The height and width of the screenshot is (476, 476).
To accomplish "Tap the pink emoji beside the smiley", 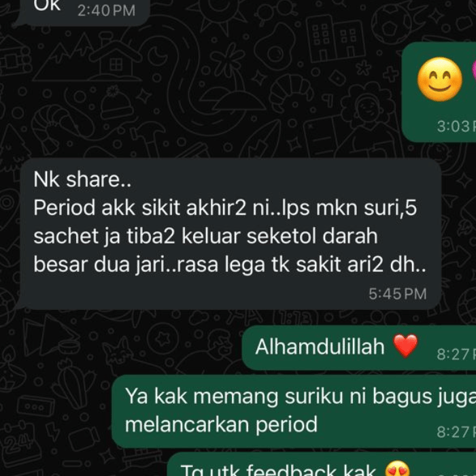I will tap(473, 71).
